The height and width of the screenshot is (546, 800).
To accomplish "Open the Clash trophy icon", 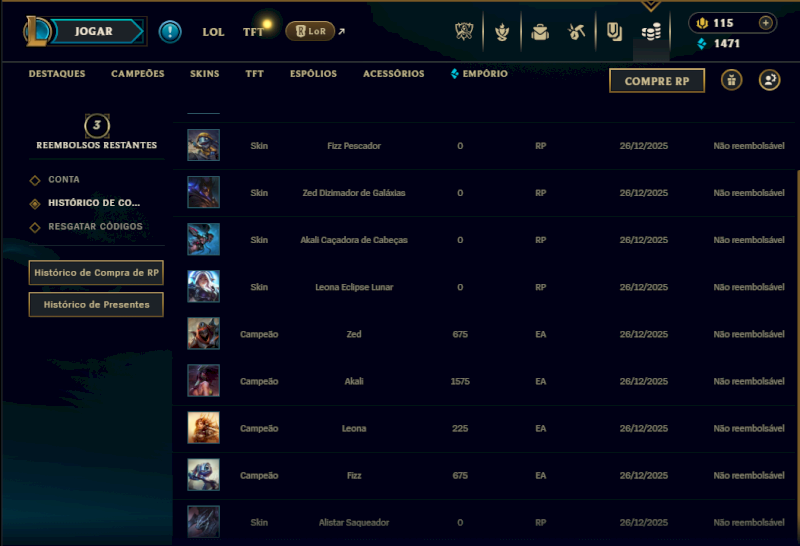I will tap(463, 32).
